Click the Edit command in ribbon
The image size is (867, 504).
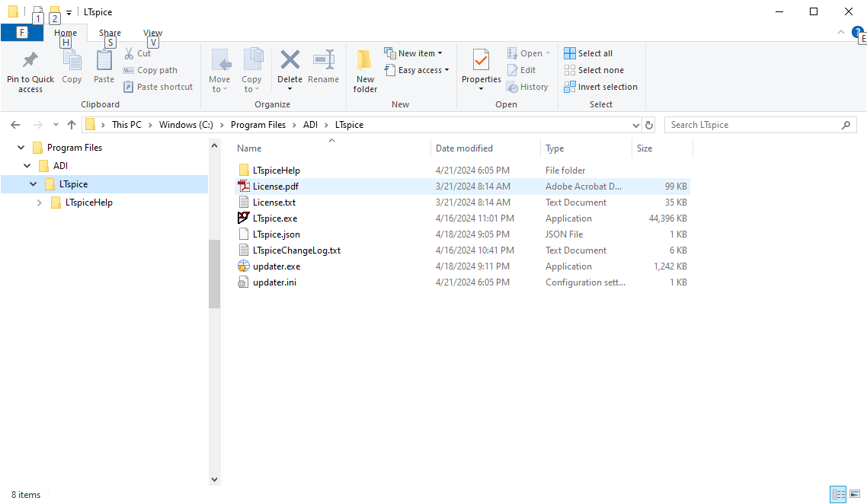521,70
